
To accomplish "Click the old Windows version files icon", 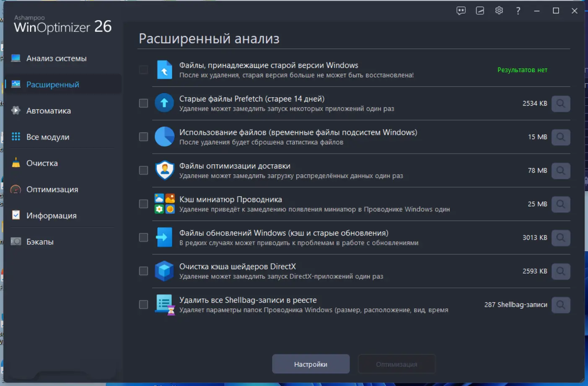I will click(164, 70).
